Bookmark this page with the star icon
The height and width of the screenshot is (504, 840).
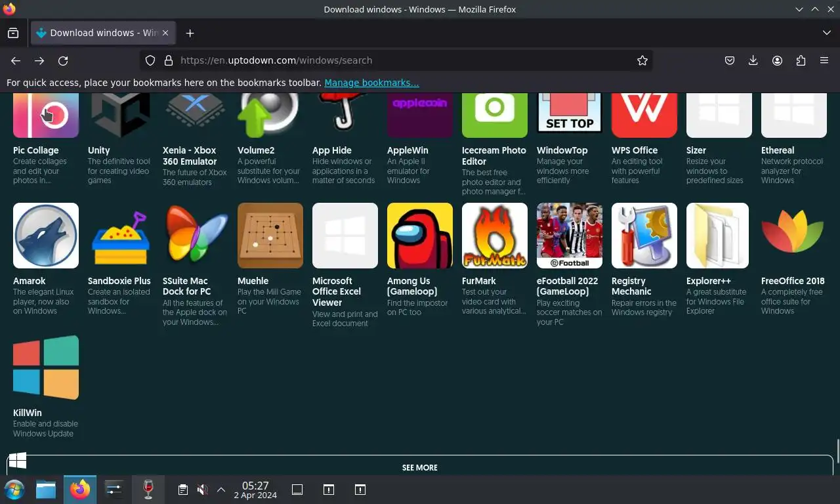pos(642,60)
